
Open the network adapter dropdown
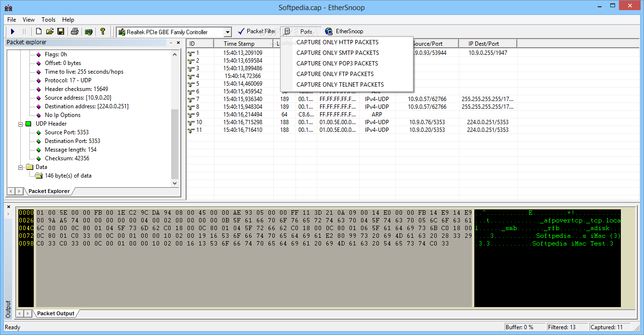(228, 32)
